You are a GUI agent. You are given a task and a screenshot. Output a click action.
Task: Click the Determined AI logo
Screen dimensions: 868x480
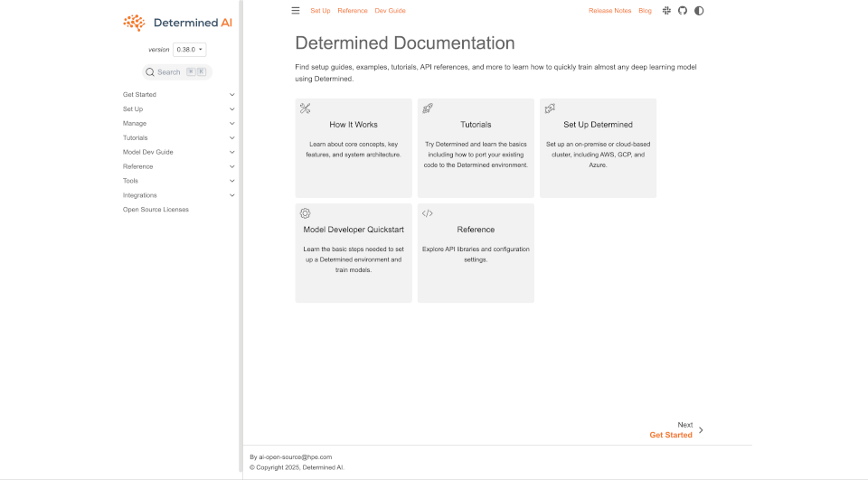point(177,23)
